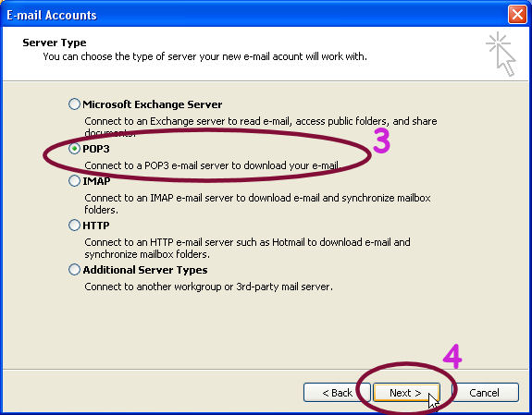Close the E-mail Accounts dialog
532x415 pixels.
517,15
